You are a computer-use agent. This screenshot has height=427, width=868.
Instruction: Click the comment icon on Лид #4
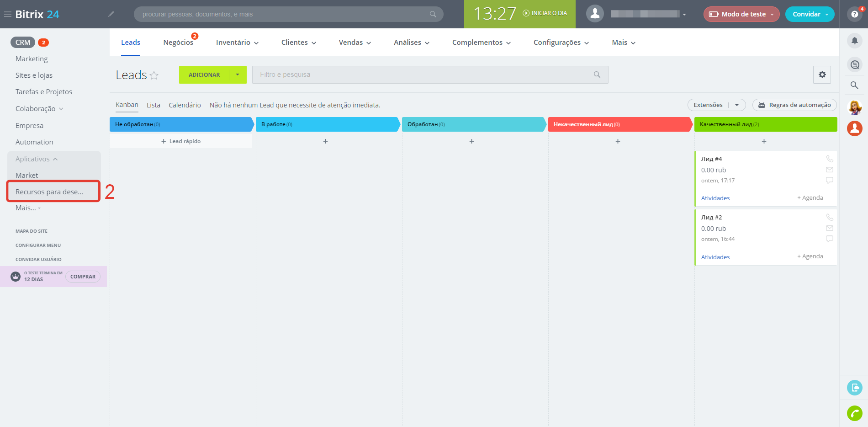click(829, 181)
